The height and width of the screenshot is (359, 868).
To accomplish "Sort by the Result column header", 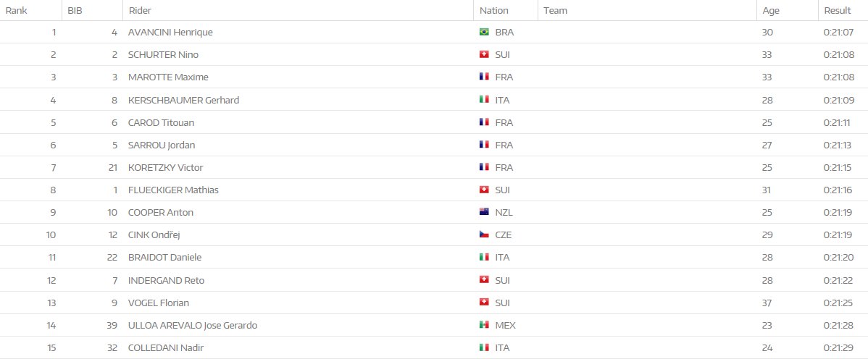I will [x=837, y=11].
